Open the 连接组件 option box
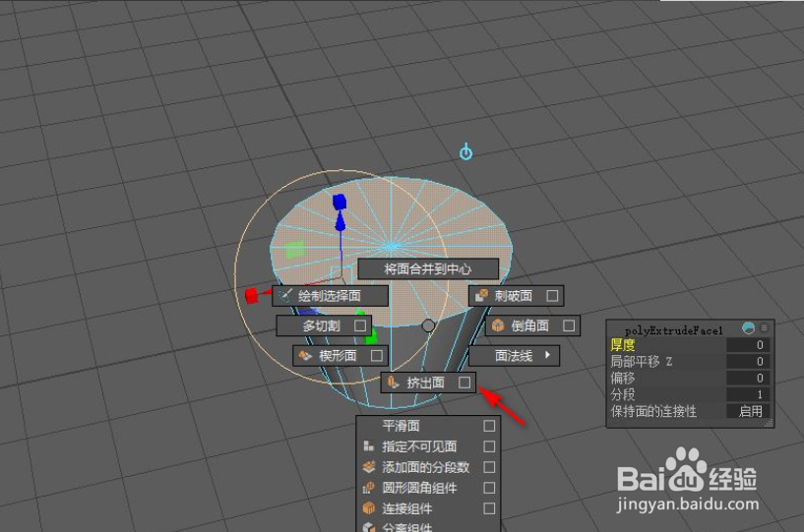804x532 pixels. [489, 508]
